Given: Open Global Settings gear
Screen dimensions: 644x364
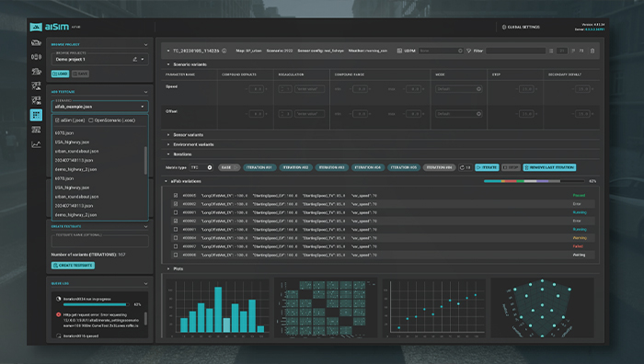Looking at the screenshot, I should 504,27.
